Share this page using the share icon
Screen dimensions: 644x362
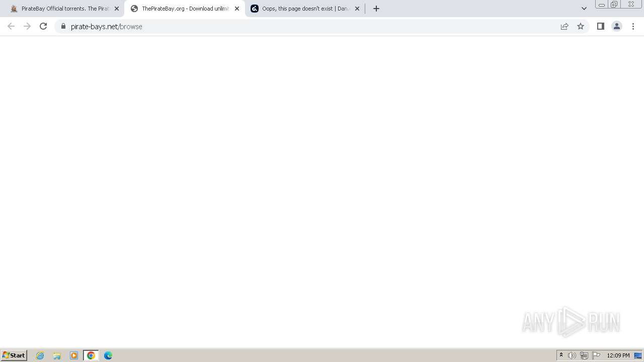(x=565, y=27)
